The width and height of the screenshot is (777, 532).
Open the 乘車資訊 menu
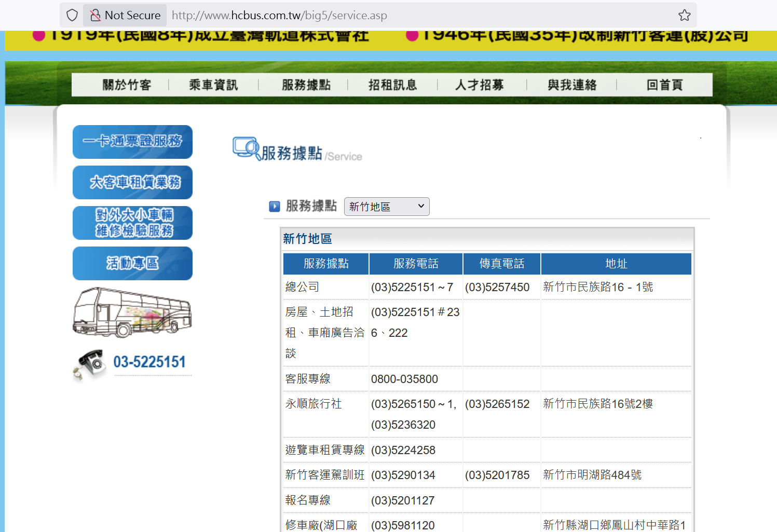click(x=213, y=85)
